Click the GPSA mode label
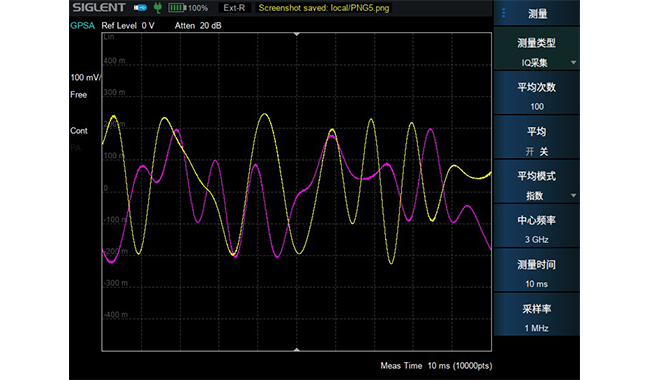The image size is (650, 380). 82,25
